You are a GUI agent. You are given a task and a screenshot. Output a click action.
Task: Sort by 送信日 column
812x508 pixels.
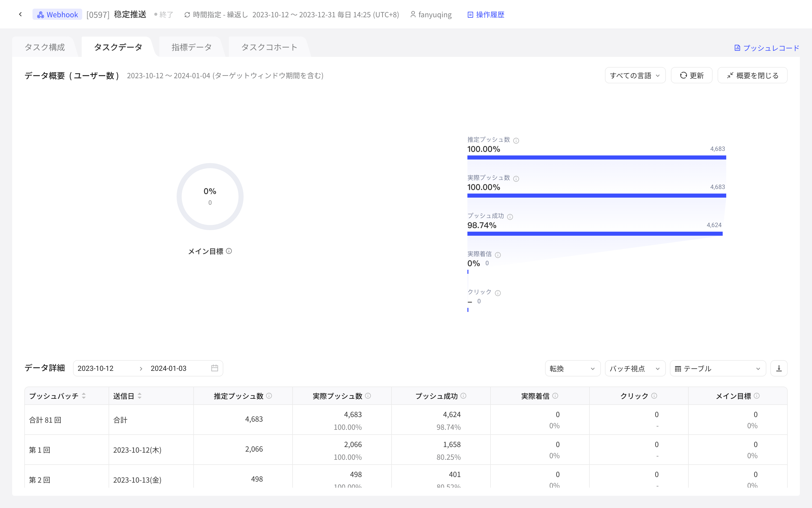pos(139,396)
